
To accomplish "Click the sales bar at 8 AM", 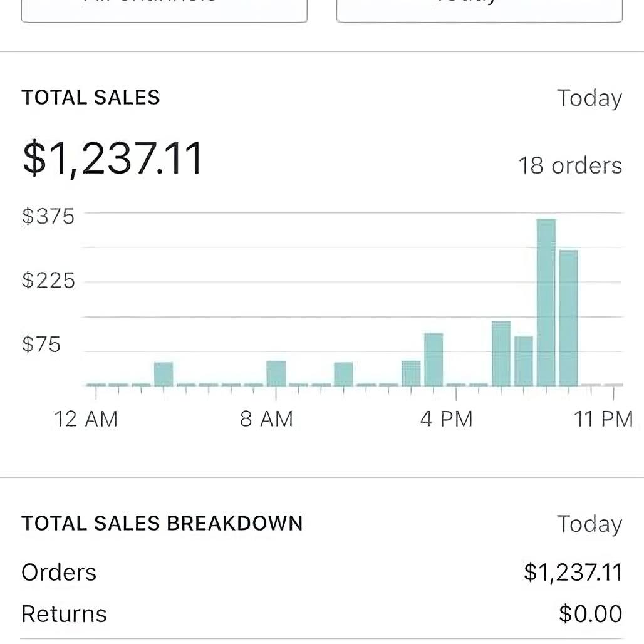I will [x=276, y=373].
